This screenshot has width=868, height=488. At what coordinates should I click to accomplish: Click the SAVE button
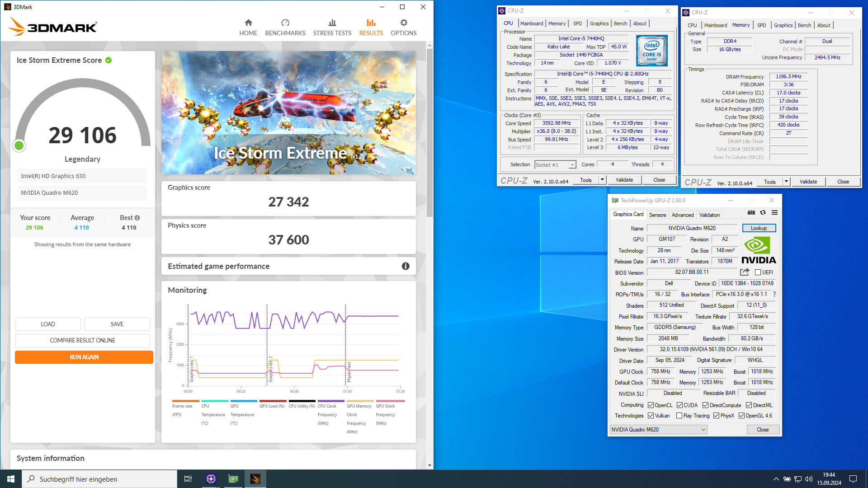tap(117, 324)
